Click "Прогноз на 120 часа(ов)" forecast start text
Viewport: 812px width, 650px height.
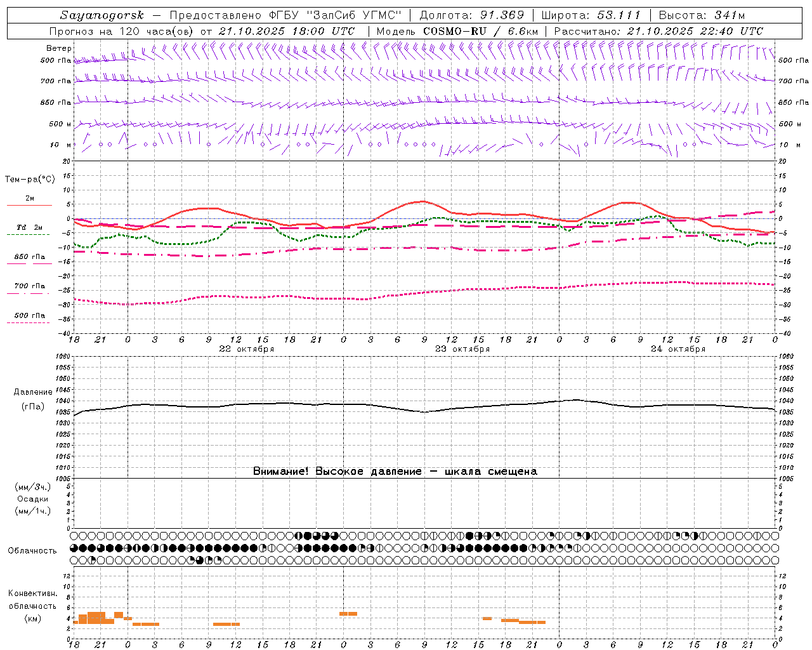(122, 31)
